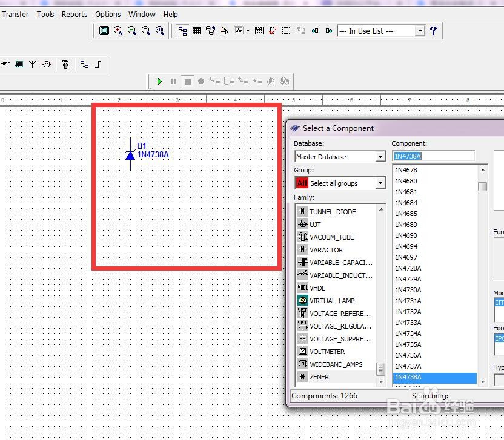504x440 pixels.
Task: Toggle the Design Toolbox icon
Action: click(x=182, y=31)
